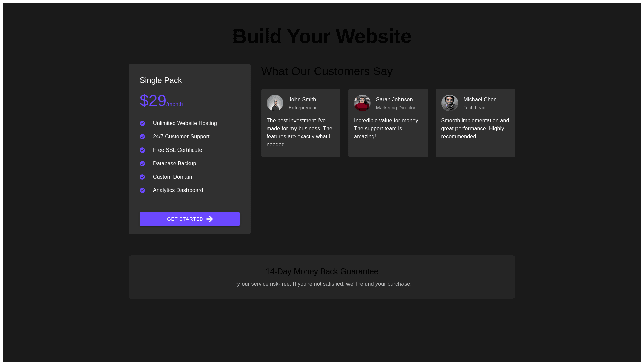Click John Smith's avatar photo
Viewport: 644px width, 362px height.
click(275, 103)
